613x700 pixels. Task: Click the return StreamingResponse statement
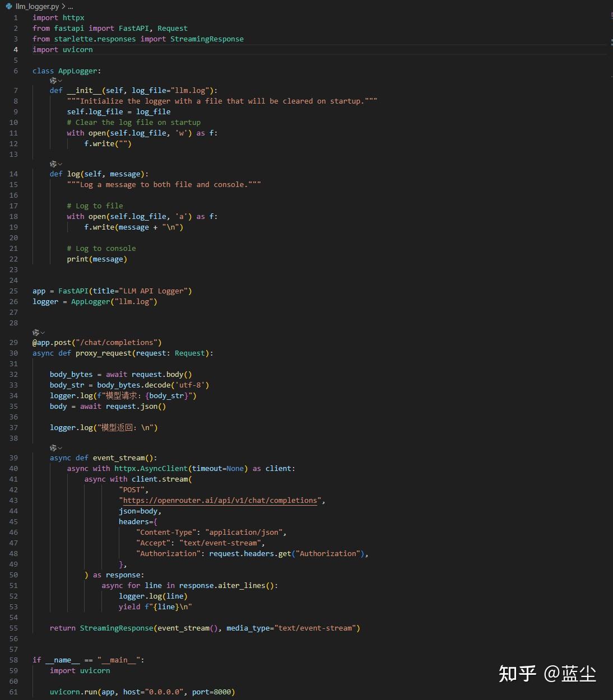(205, 628)
